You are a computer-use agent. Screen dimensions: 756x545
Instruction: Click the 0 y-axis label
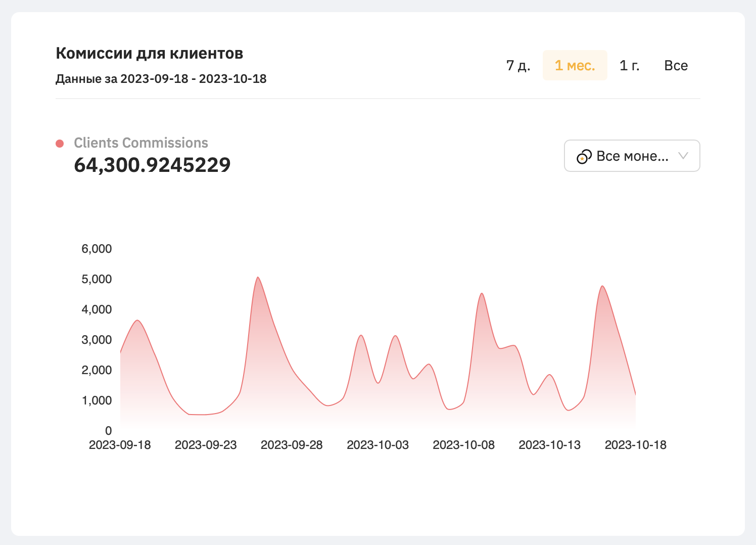point(108,431)
